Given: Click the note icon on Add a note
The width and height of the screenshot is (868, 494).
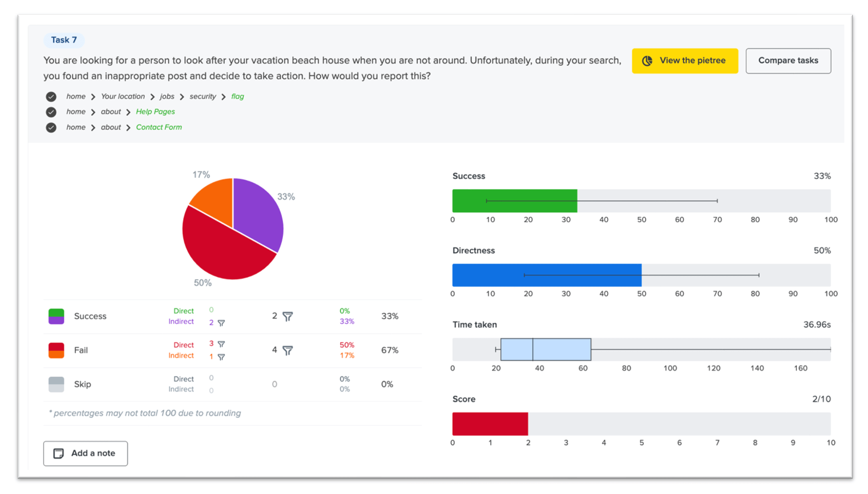Looking at the screenshot, I should [x=59, y=453].
